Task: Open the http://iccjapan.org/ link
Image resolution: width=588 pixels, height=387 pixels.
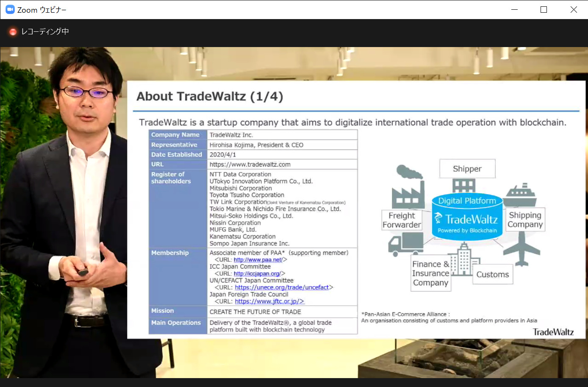Action: 257,274
